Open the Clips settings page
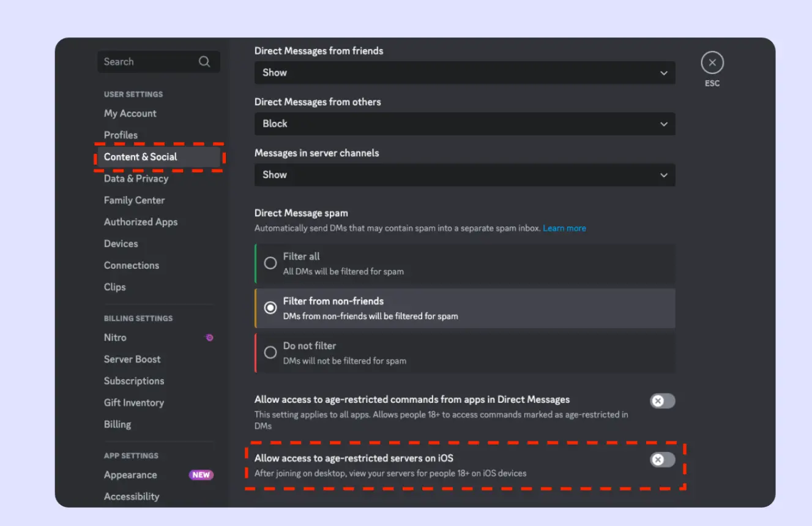The height and width of the screenshot is (526, 812). click(114, 287)
